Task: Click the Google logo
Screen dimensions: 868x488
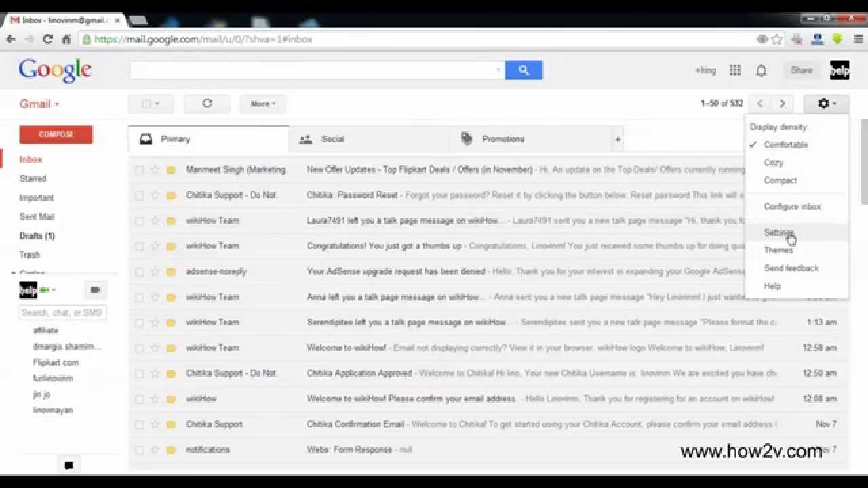Action: point(55,70)
